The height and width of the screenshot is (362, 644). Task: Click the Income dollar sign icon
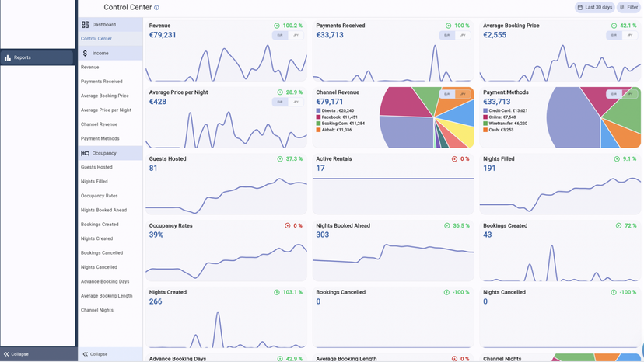[86, 54]
